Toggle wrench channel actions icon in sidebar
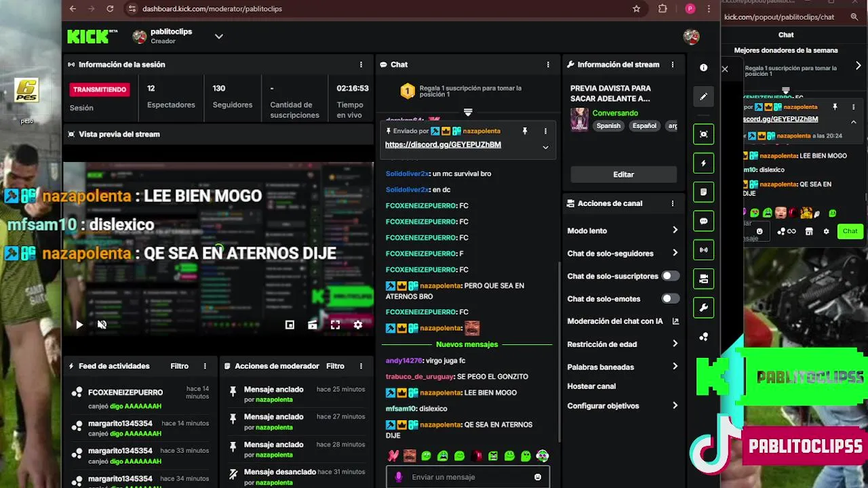Viewport: 868px width, 488px height. coord(703,308)
